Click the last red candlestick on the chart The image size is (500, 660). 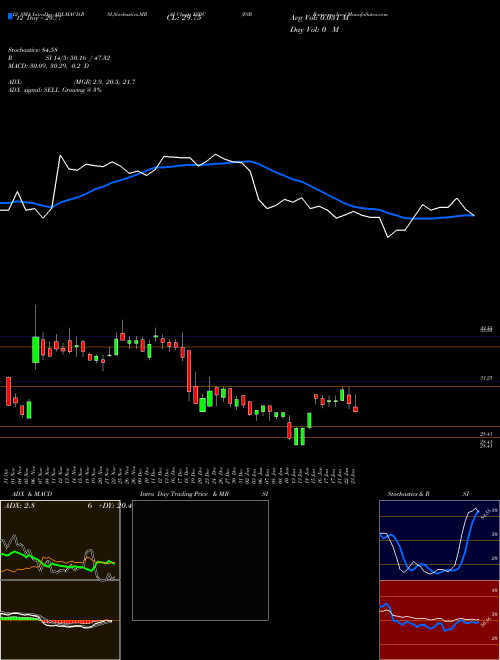[x=356, y=409]
